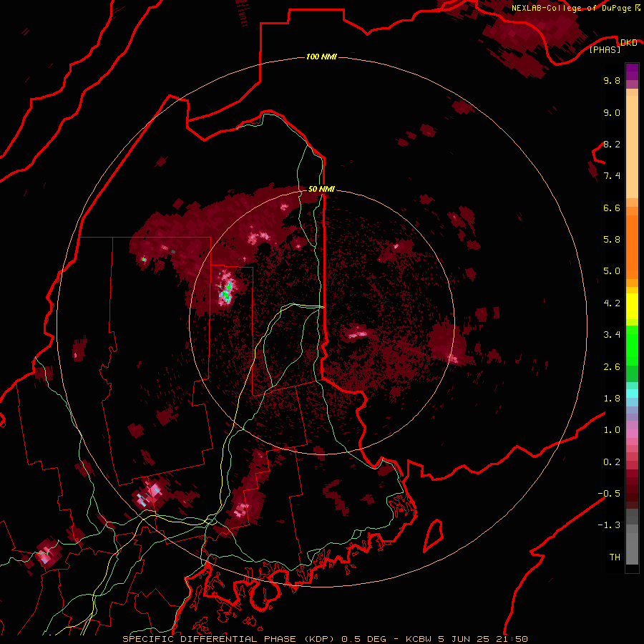Click the 50 NMI range ring label
The width and height of the screenshot is (644, 644).
321,189
